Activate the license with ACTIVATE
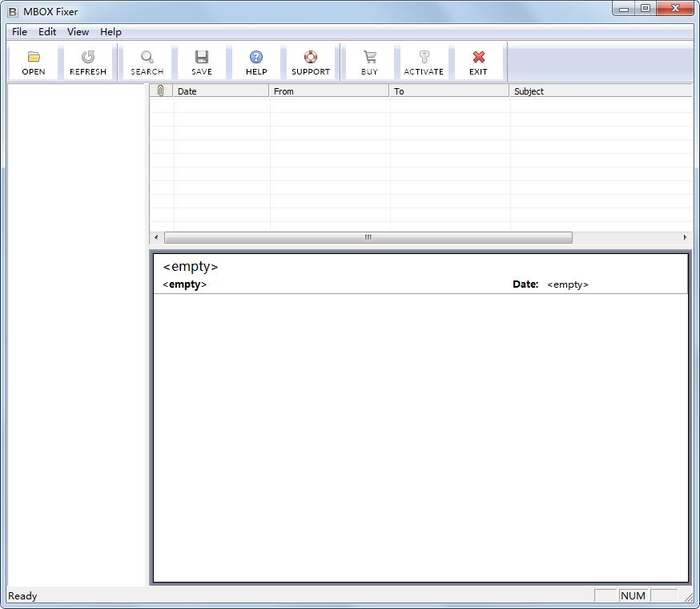Image resolution: width=700 pixels, height=609 pixels. pos(424,61)
